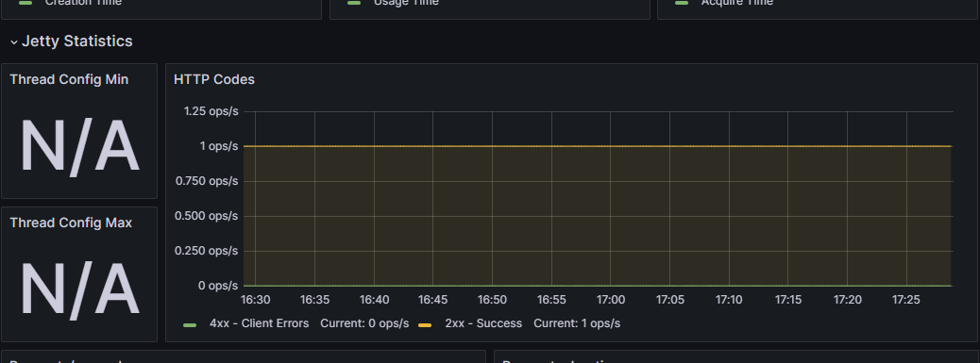Click the 16:30 time axis label
Screen dimensions: 980x363
coord(256,300)
